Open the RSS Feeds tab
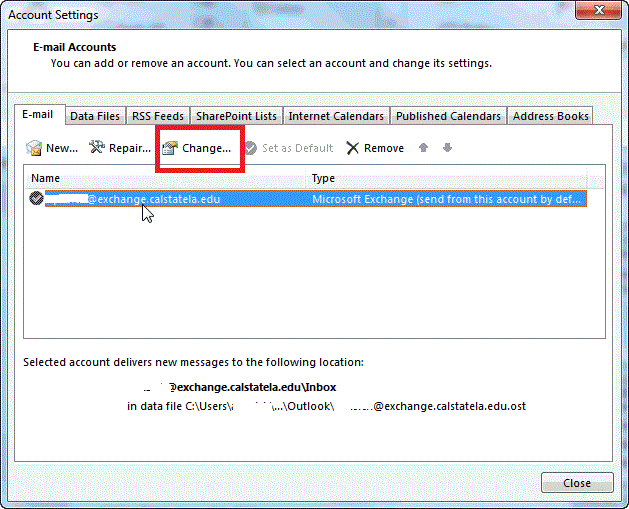Image resolution: width=629 pixels, height=509 pixels. [x=158, y=116]
